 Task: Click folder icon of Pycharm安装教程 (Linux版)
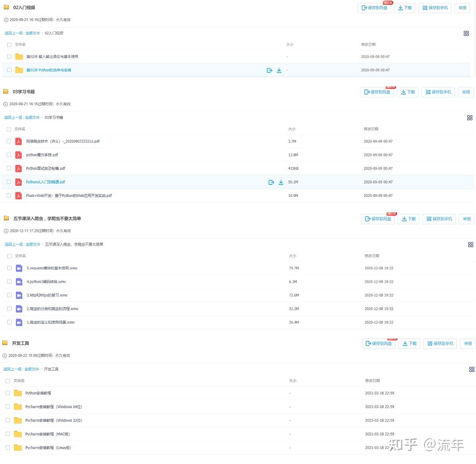pos(18,448)
